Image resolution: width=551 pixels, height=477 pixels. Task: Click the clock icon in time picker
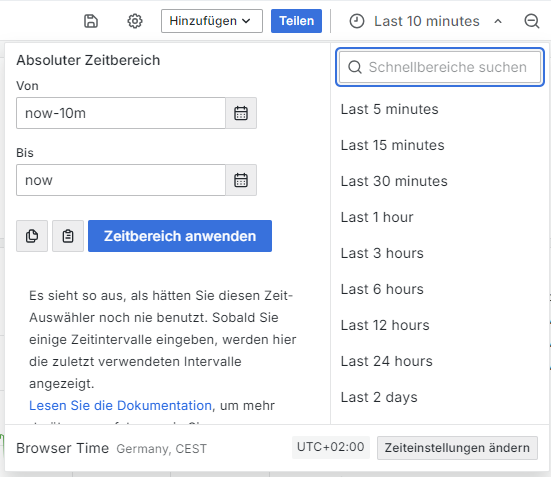click(x=357, y=21)
